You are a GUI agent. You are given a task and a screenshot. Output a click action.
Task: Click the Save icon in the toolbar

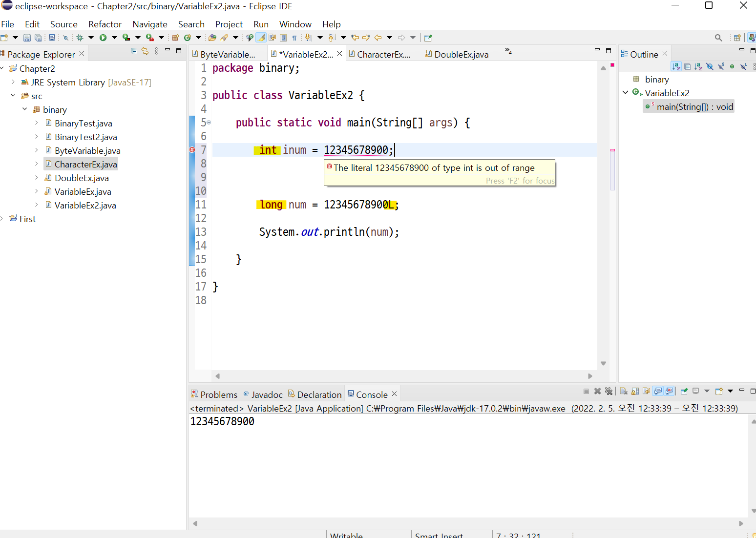[27, 38]
